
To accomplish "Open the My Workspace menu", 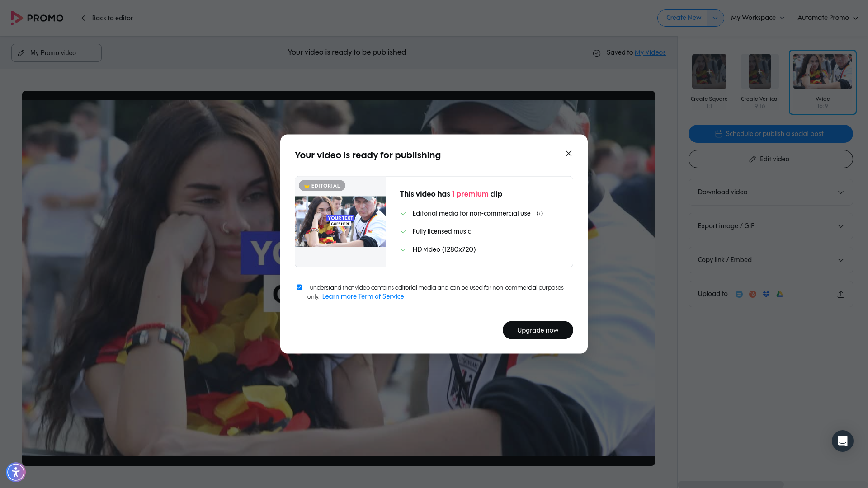I will coord(758,18).
